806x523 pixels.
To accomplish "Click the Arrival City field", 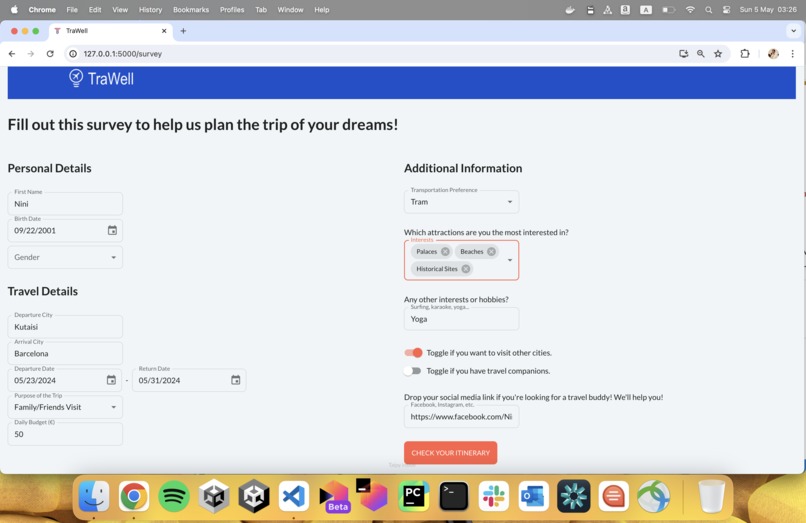I will click(65, 353).
